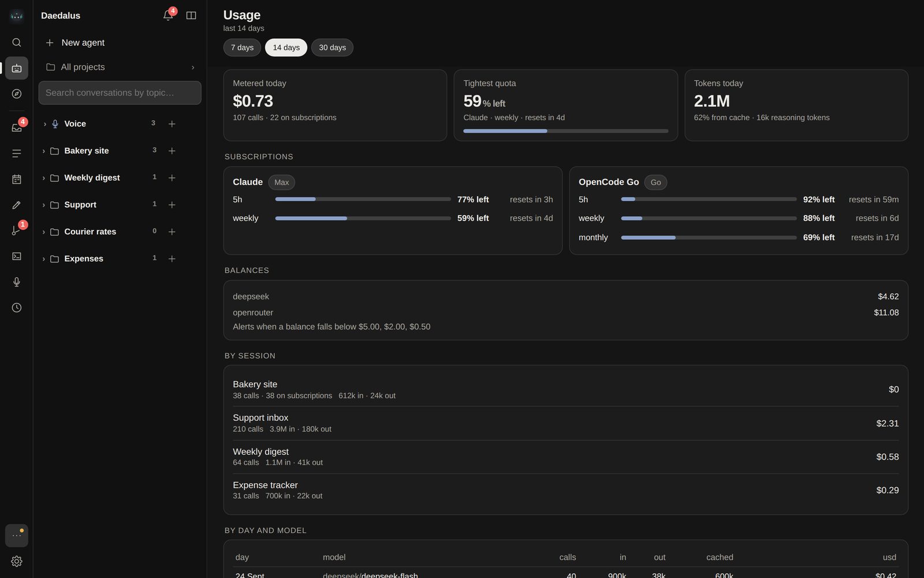The height and width of the screenshot is (578, 924).
Task: Open the inbox icon with badge 4
Action: click(x=17, y=128)
